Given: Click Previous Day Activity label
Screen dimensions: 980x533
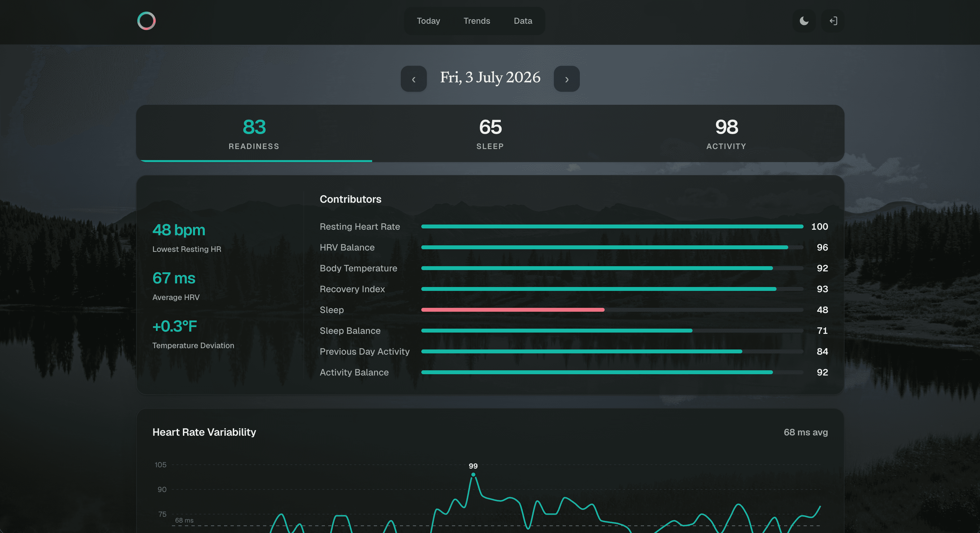Looking at the screenshot, I should [x=364, y=352].
